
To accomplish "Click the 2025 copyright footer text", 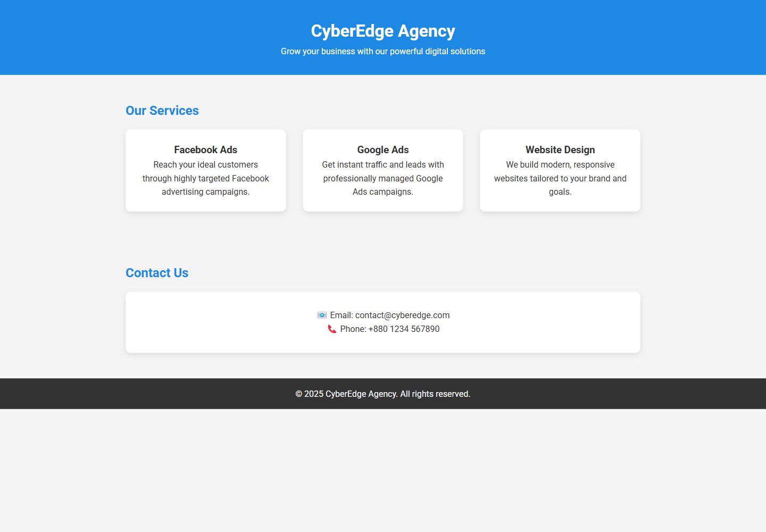I will click(x=383, y=394).
